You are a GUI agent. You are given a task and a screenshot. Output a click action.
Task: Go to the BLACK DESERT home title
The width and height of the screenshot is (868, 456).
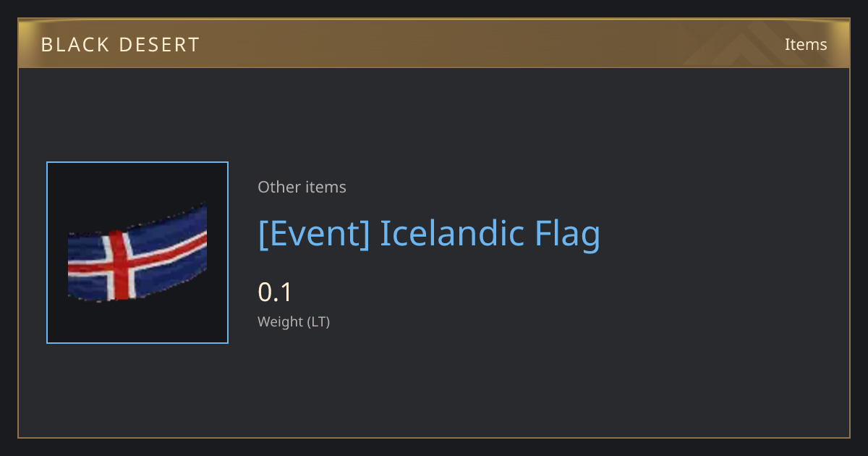point(120,45)
